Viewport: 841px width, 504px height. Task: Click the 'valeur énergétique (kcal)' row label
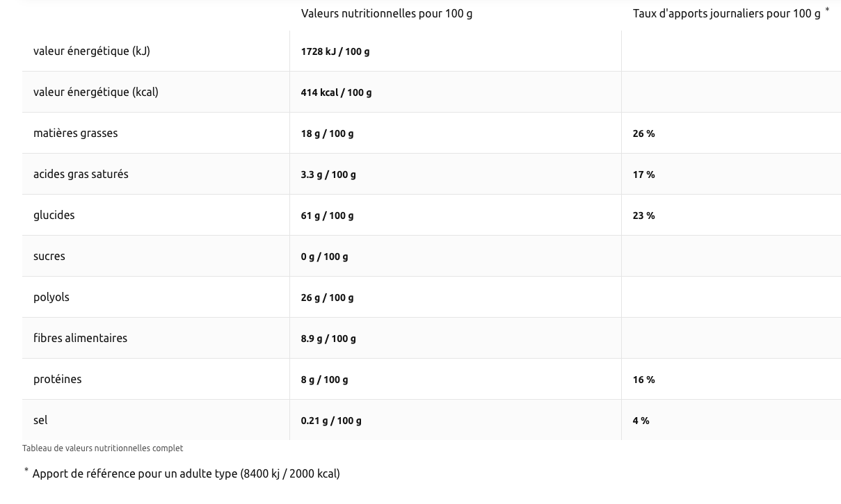pos(96,92)
